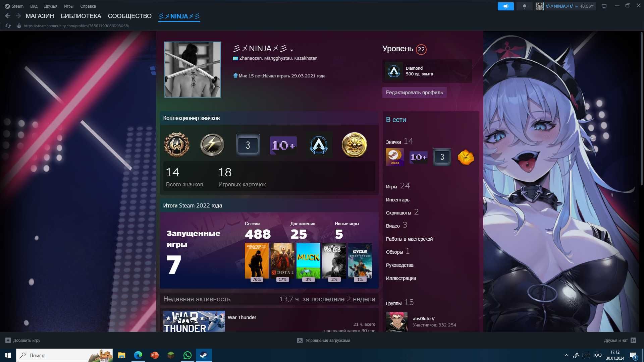Viewport: 644px width, 362px height.
Task: Show hidden system tray icons chevron
Action: 567,355
